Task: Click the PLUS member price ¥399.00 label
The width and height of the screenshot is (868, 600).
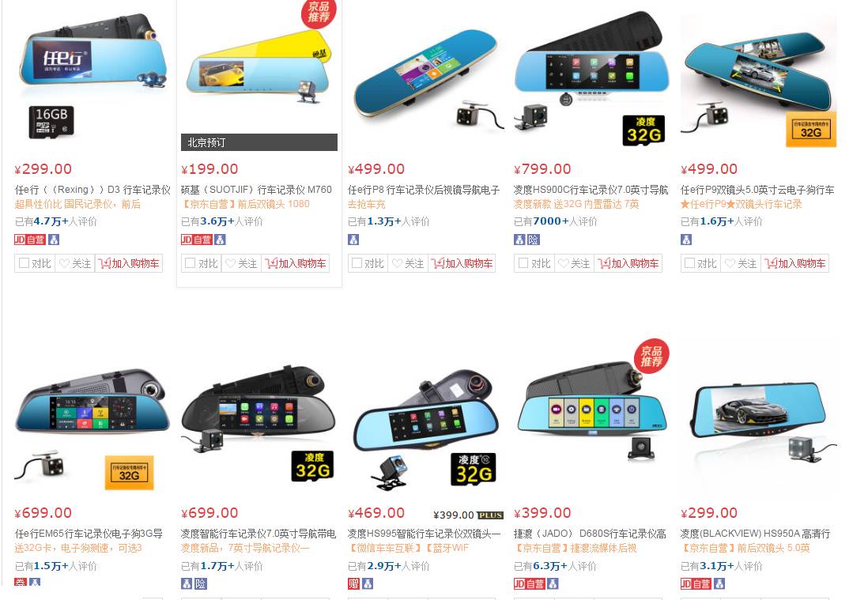Action: click(468, 515)
